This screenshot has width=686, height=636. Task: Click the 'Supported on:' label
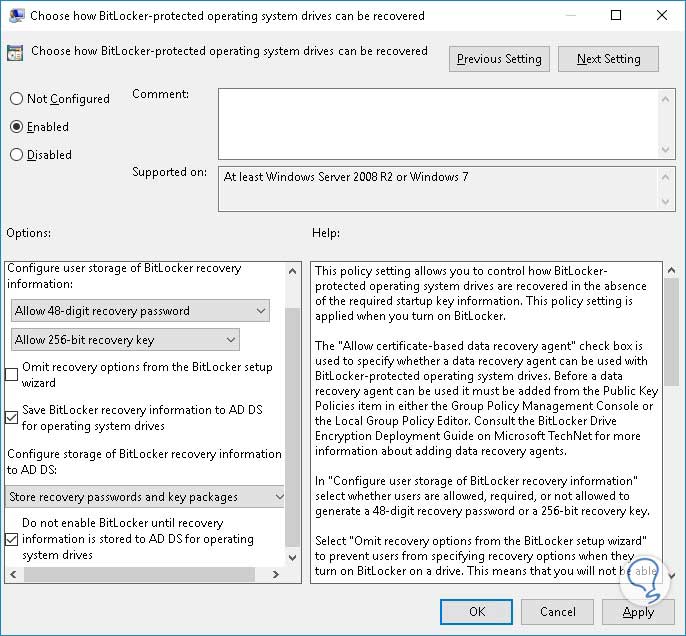[x=169, y=172]
